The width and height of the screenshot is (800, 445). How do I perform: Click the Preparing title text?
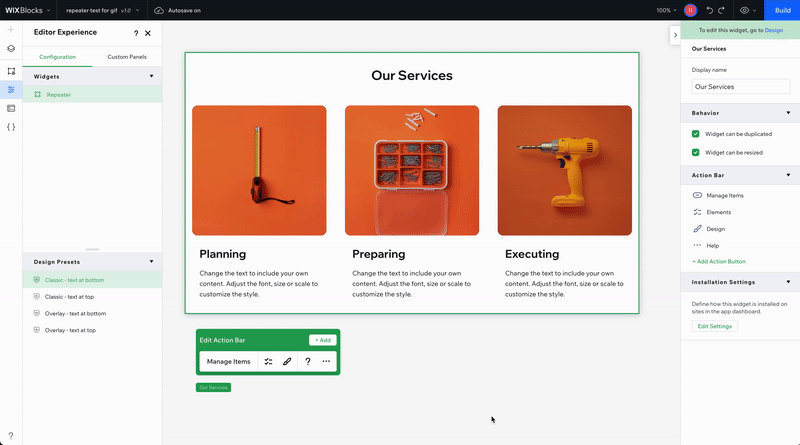(x=379, y=254)
